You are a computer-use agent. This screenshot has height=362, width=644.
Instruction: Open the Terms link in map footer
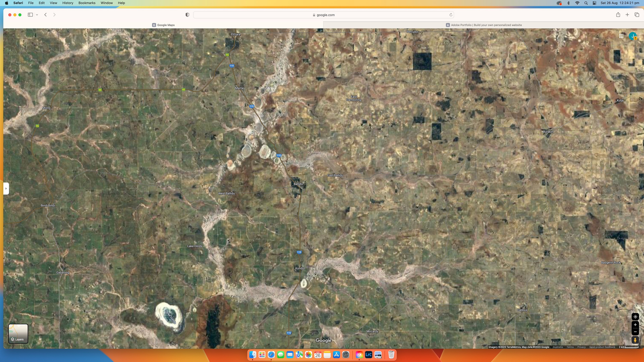570,347
